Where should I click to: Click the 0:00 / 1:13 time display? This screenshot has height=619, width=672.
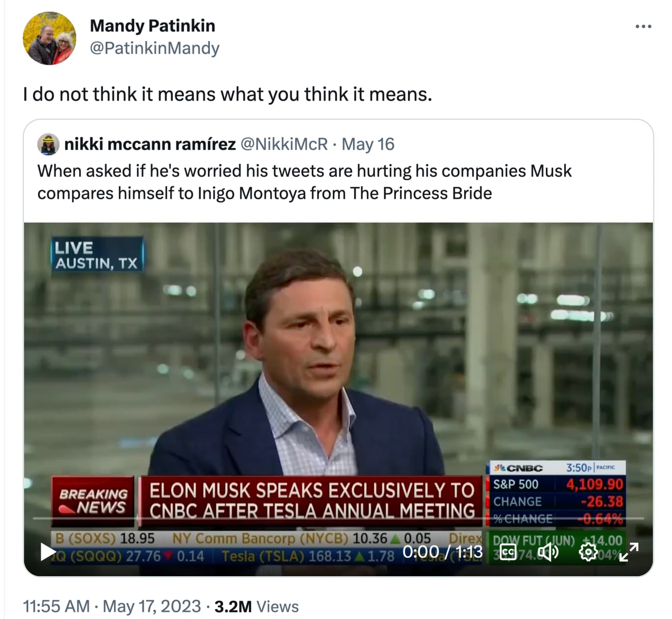tap(442, 552)
